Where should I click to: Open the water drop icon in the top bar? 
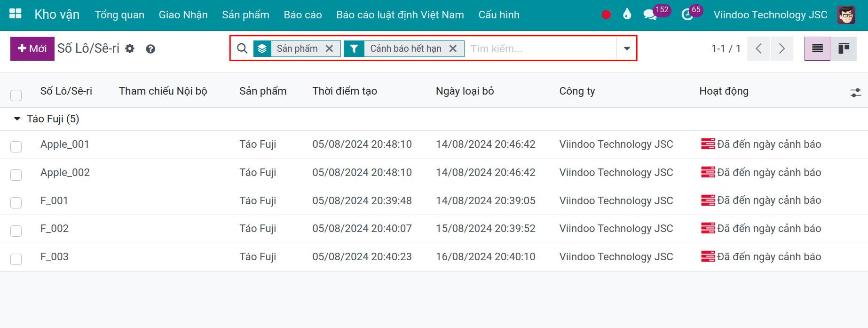pos(627,15)
